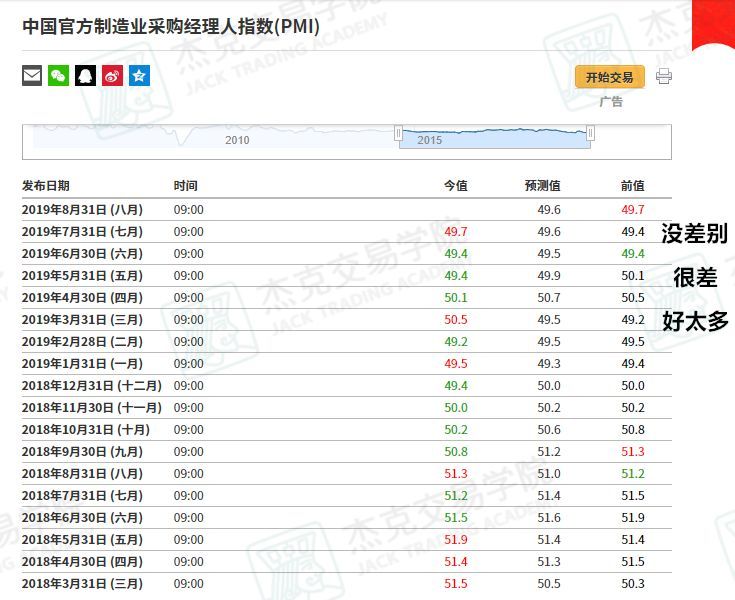Select row 2018年10月31日 (十月)
The height and width of the screenshot is (600, 735).
pyautogui.click(x=347, y=430)
